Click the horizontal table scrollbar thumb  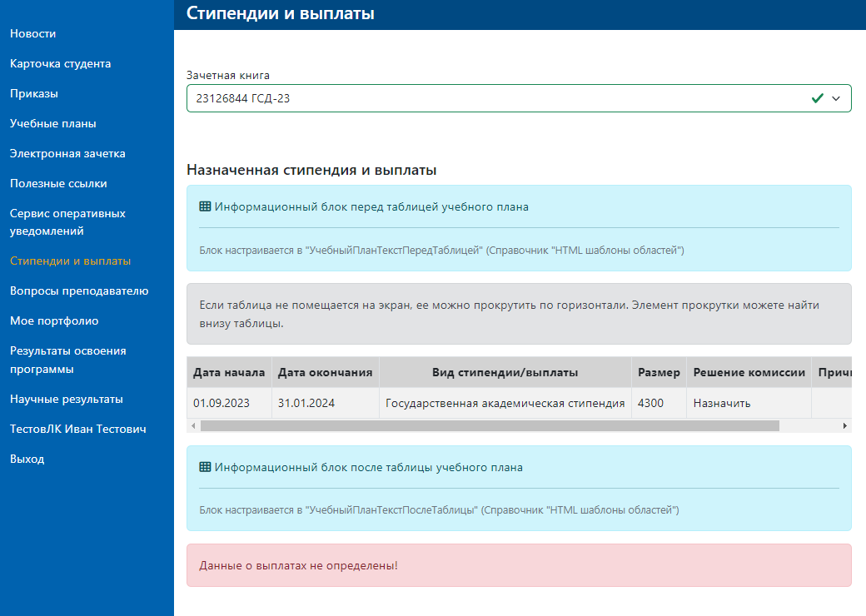[490, 426]
